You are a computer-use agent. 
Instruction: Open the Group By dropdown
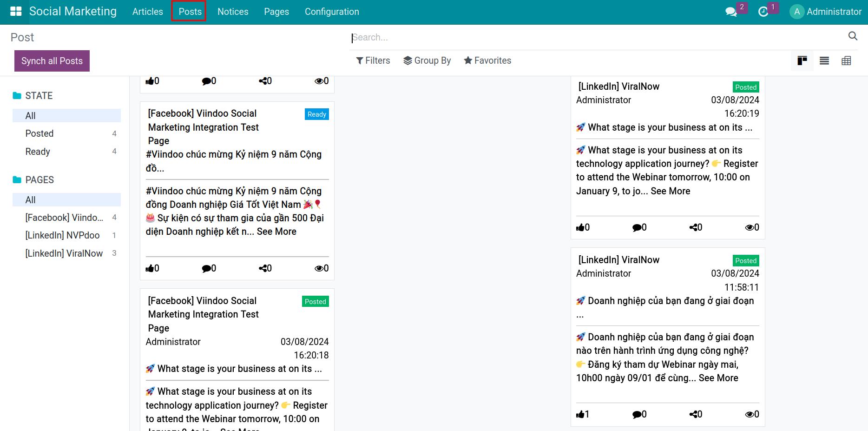(427, 60)
